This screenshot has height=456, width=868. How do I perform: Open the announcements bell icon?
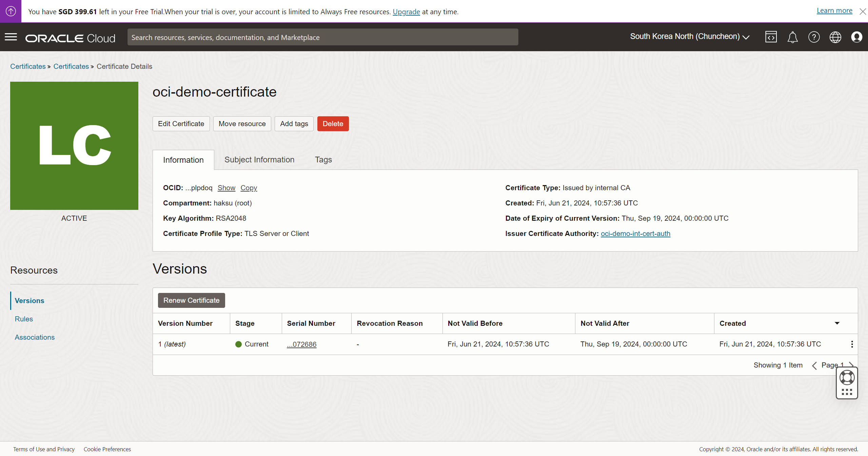(792, 37)
